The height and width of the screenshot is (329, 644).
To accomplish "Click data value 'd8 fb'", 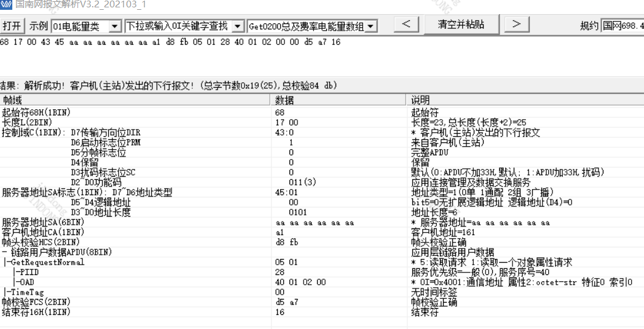I will tap(287, 242).
